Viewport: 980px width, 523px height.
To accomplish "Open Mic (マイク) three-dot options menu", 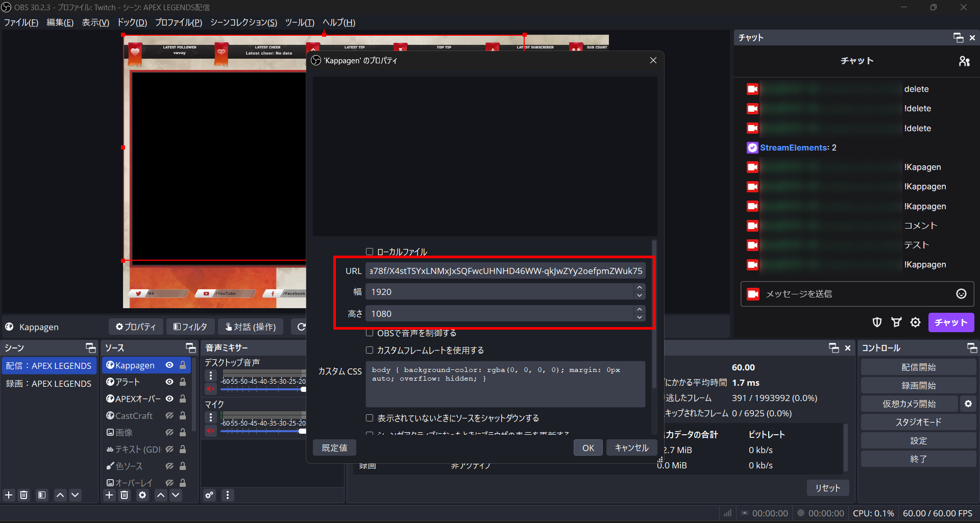I will click(211, 417).
